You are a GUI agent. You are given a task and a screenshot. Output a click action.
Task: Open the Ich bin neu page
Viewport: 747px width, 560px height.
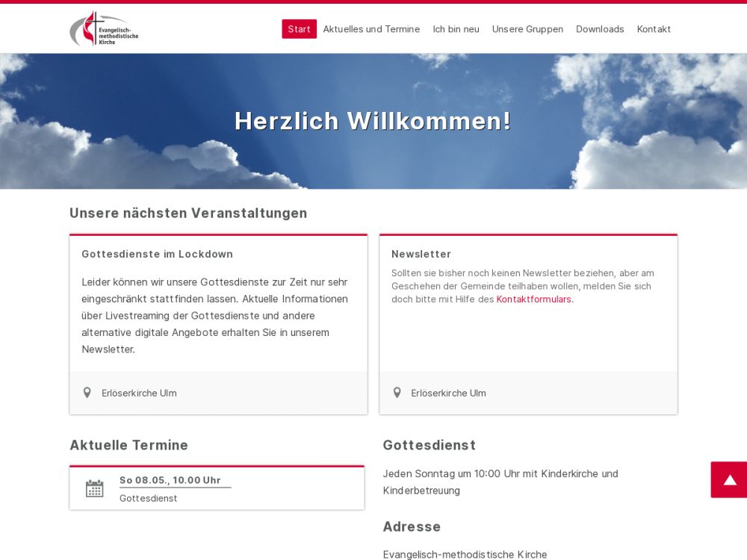(456, 29)
